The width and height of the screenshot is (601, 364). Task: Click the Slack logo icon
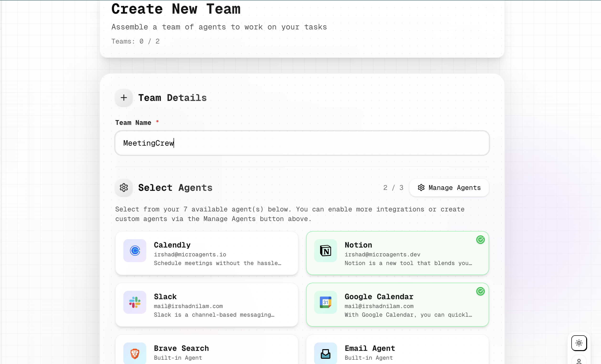[135, 302]
